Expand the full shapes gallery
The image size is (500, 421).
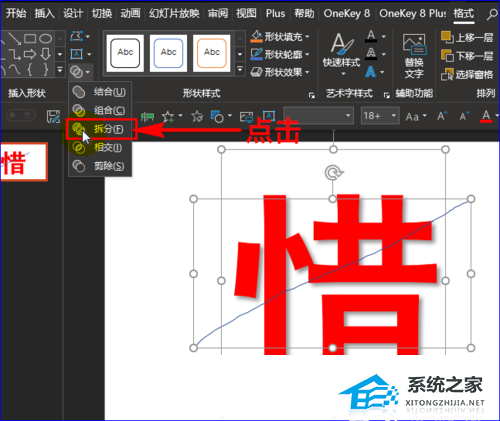pyautogui.click(x=60, y=70)
